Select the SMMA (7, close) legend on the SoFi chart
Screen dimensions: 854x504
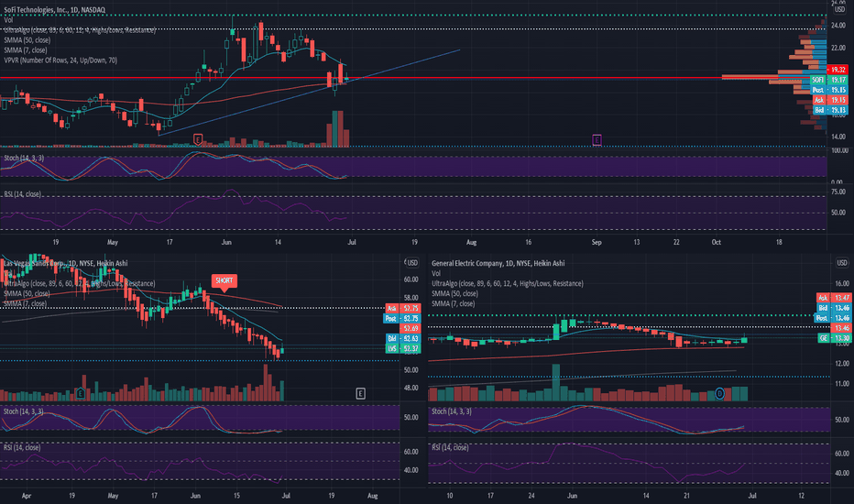(26, 50)
